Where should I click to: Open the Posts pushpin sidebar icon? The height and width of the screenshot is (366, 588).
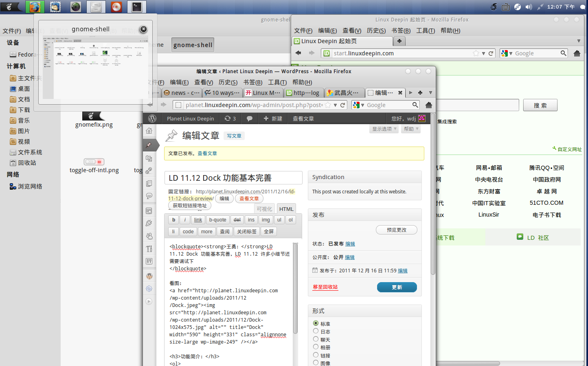click(149, 145)
